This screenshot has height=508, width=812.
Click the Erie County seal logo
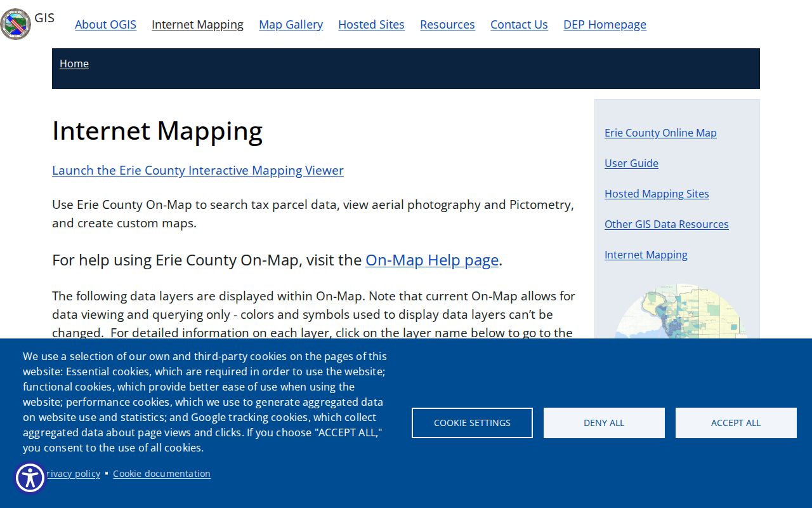15,24
